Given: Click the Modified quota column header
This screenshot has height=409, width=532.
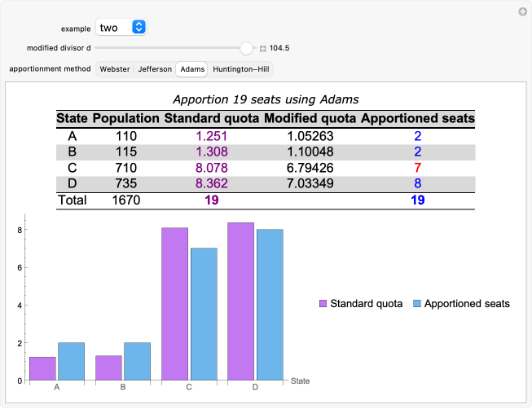Looking at the screenshot, I should pyautogui.click(x=310, y=119).
